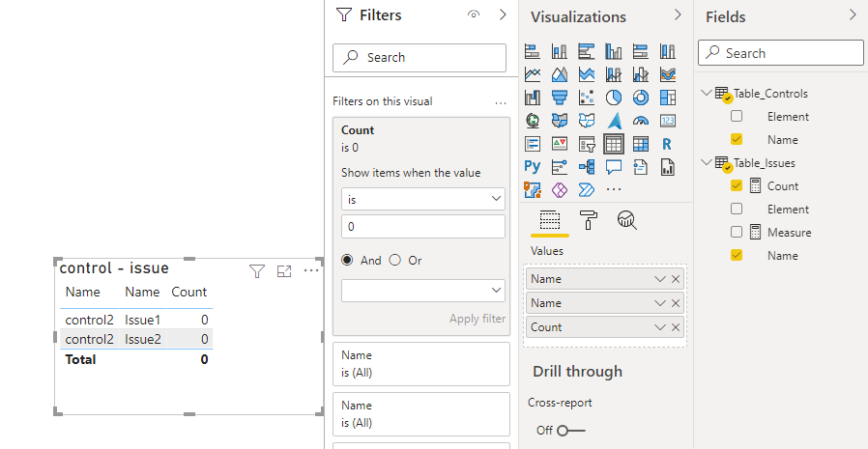
Task: Collapse the Table_Issues tree
Action: coord(706,162)
